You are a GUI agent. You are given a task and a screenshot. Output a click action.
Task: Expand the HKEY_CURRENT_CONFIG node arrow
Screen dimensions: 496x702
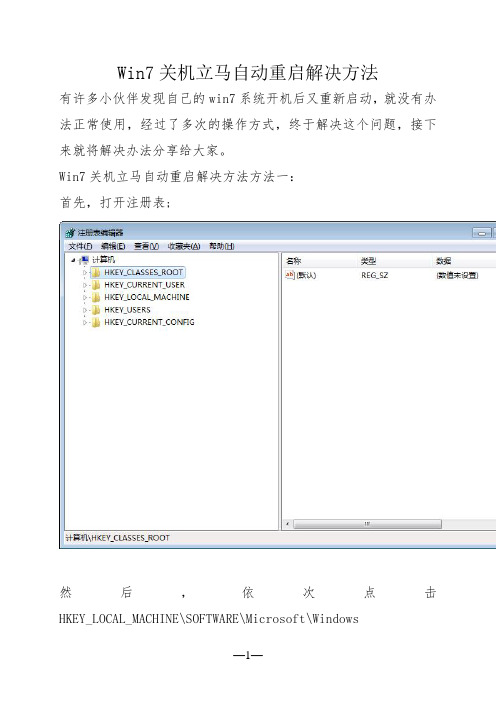coord(85,322)
